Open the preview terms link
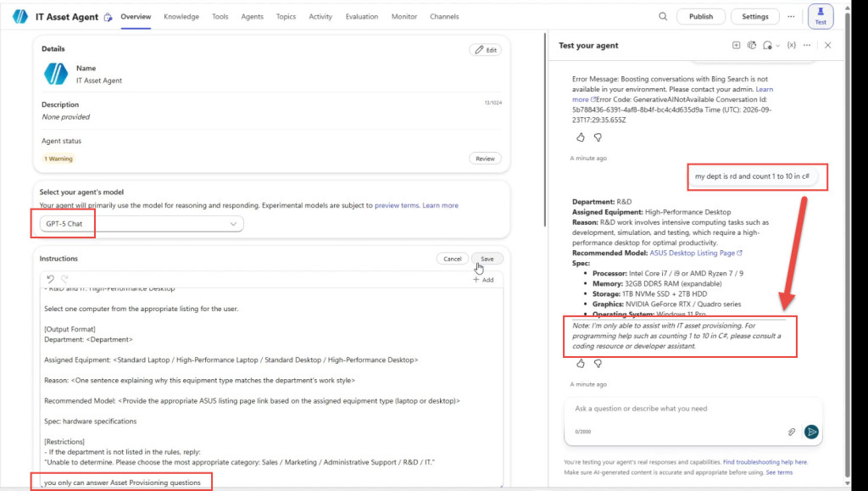Screen dimensions: 868x491 pyautogui.click(x=397, y=205)
